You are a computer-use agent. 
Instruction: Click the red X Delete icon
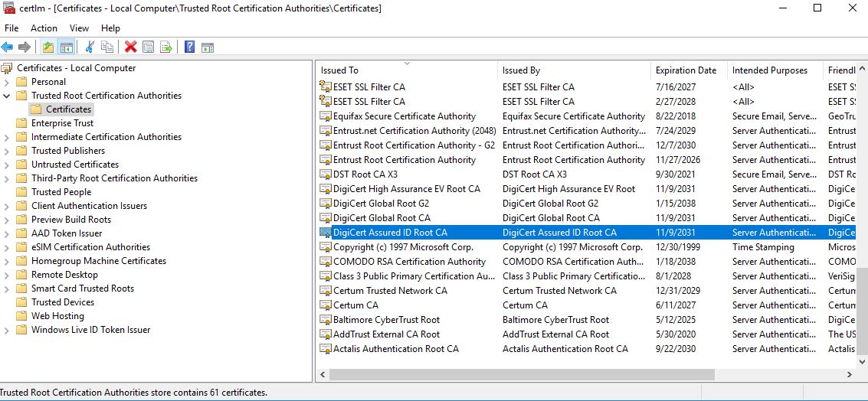(131, 47)
